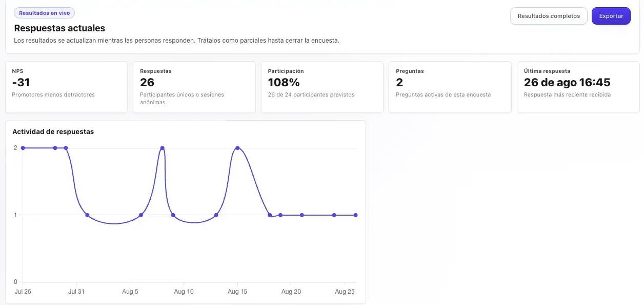Click the Actividad de respuestas chart title
The width and height of the screenshot is (644, 305).
(53, 131)
